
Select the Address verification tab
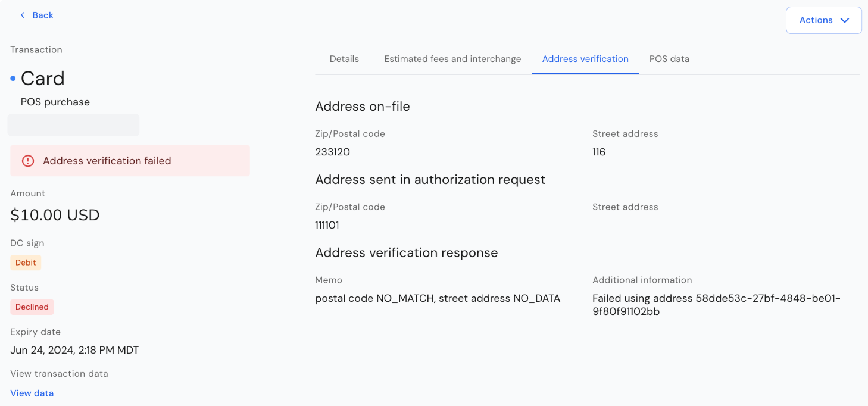(x=585, y=59)
